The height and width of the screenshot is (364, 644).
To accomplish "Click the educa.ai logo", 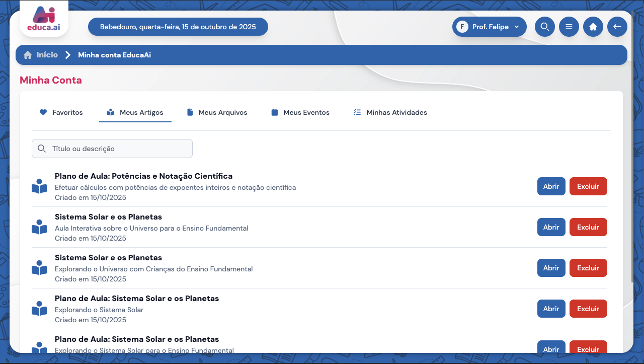I will point(43,18).
